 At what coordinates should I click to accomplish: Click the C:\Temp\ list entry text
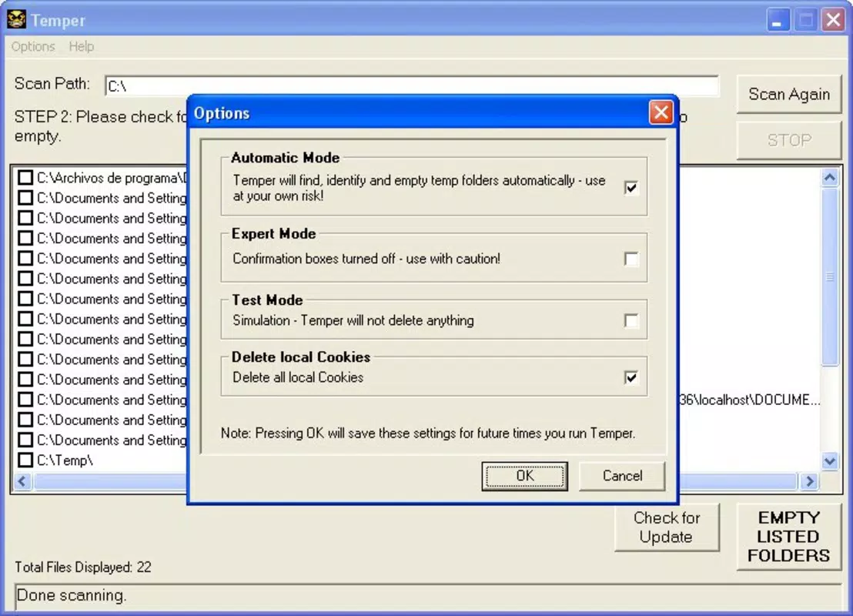[65, 460]
